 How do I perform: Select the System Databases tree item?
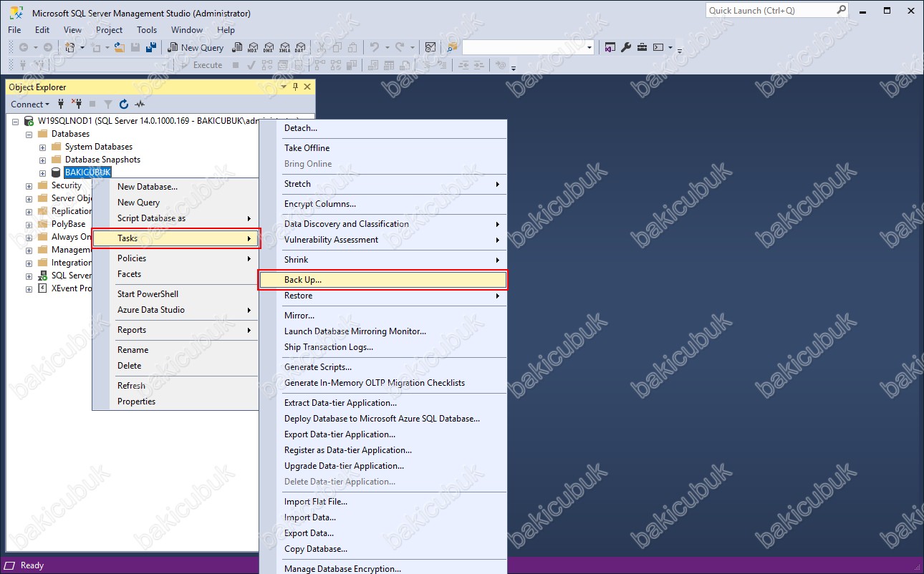click(98, 147)
